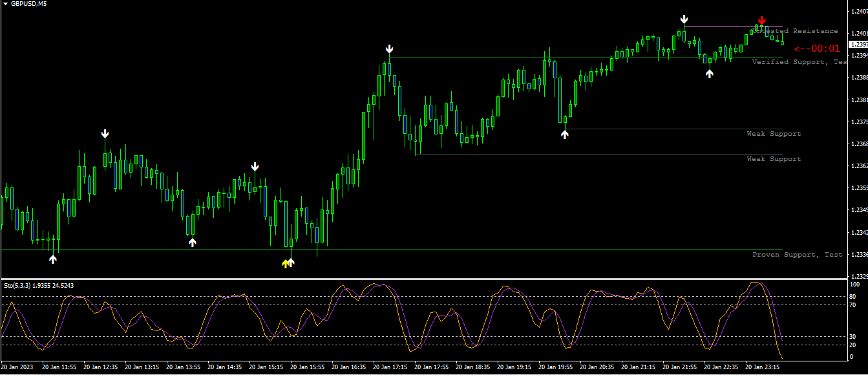Image resolution: width=868 pixels, height=375 pixels.
Task: Select the Proven Support label
Action: 798,255
